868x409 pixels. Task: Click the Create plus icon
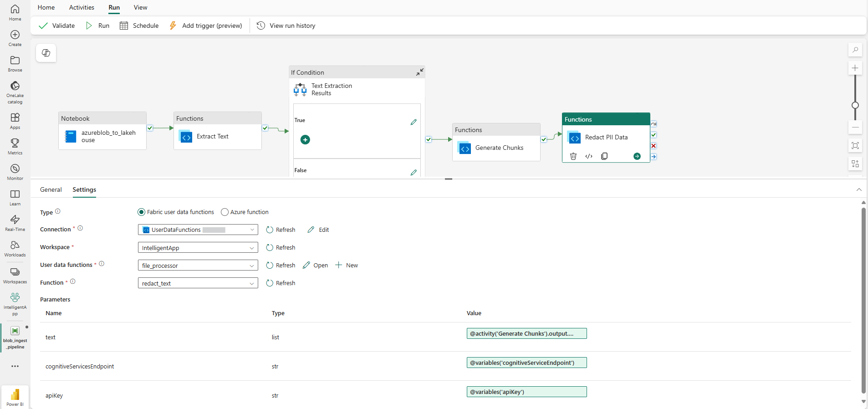tap(15, 38)
